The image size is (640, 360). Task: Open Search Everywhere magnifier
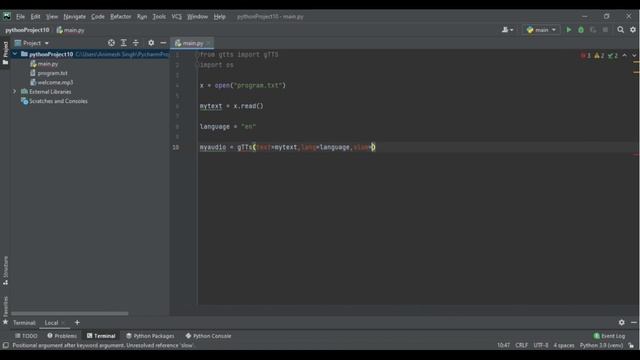tap(620, 30)
